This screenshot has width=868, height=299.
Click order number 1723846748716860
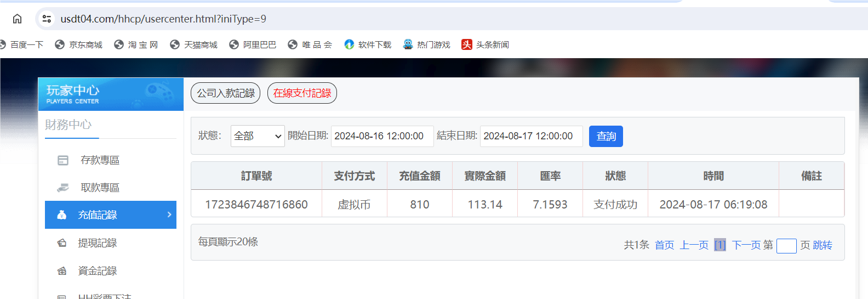tap(256, 205)
